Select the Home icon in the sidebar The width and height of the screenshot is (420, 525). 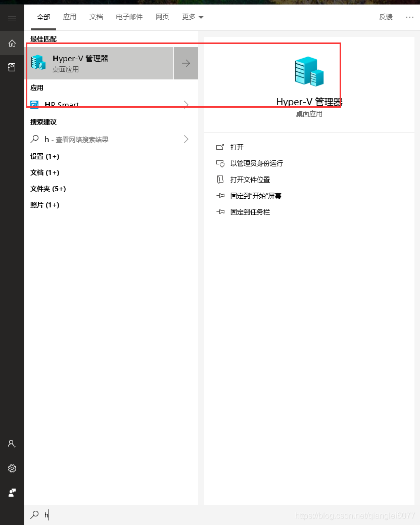(x=12, y=43)
